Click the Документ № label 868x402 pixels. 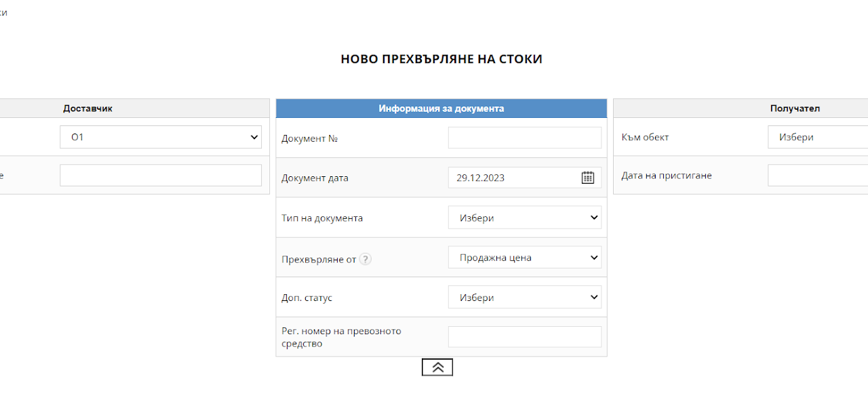click(x=310, y=138)
